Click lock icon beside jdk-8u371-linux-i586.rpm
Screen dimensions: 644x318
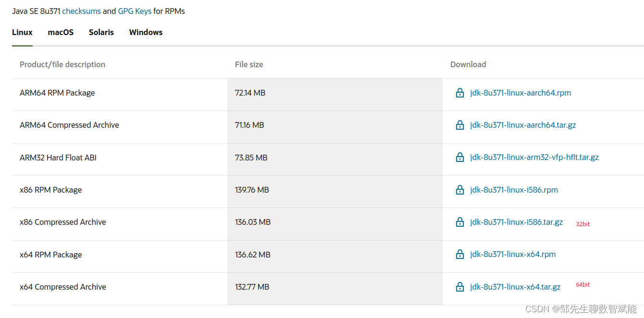point(460,190)
